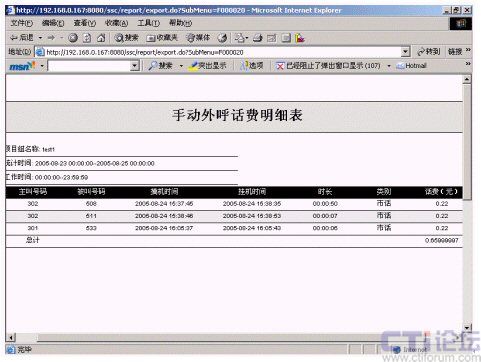Open the Favorites toolbar button
The height and width of the screenshot is (362, 481).
(162, 38)
